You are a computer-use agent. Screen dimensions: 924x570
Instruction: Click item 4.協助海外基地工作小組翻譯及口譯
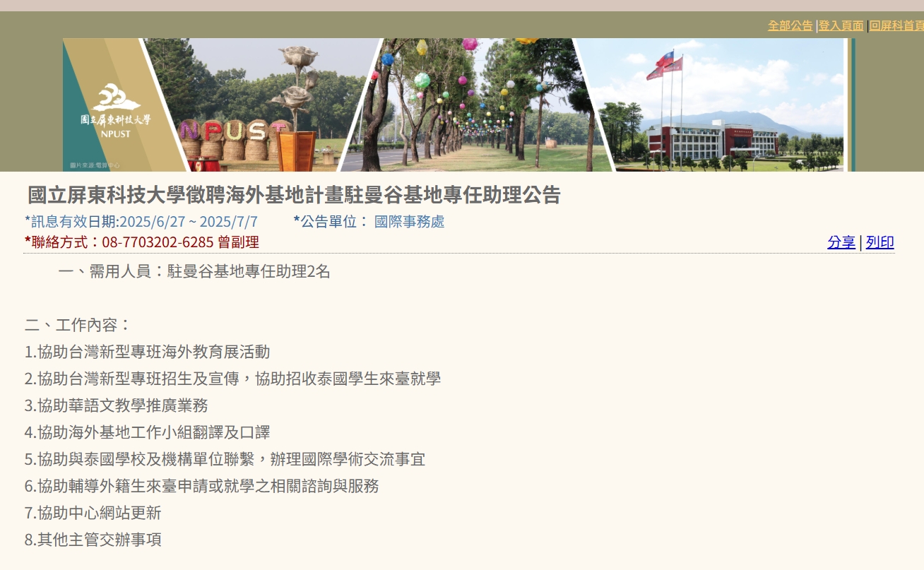point(147,432)
